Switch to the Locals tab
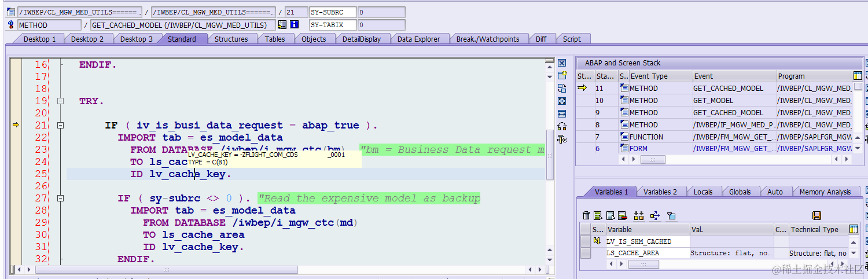This screenshot has width=868, height=279. point(703,192)
